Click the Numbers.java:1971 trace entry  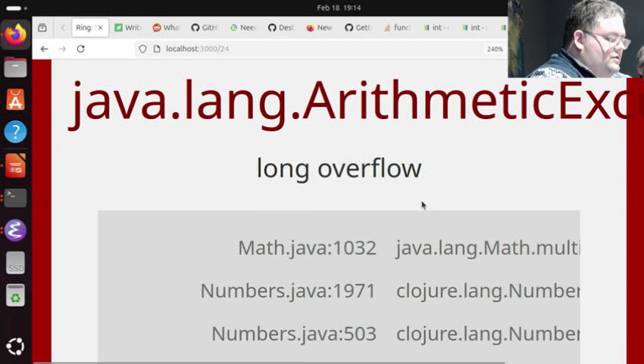coord(288,291)
